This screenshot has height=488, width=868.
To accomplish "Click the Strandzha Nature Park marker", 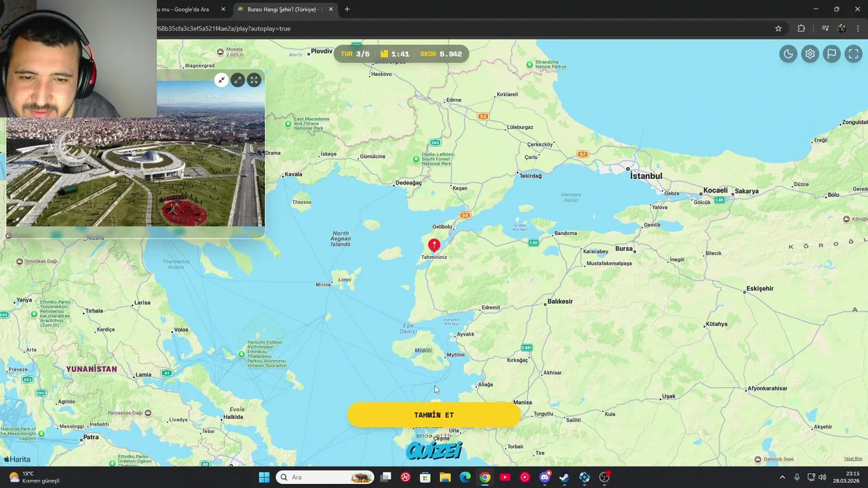I will [530, 64].
